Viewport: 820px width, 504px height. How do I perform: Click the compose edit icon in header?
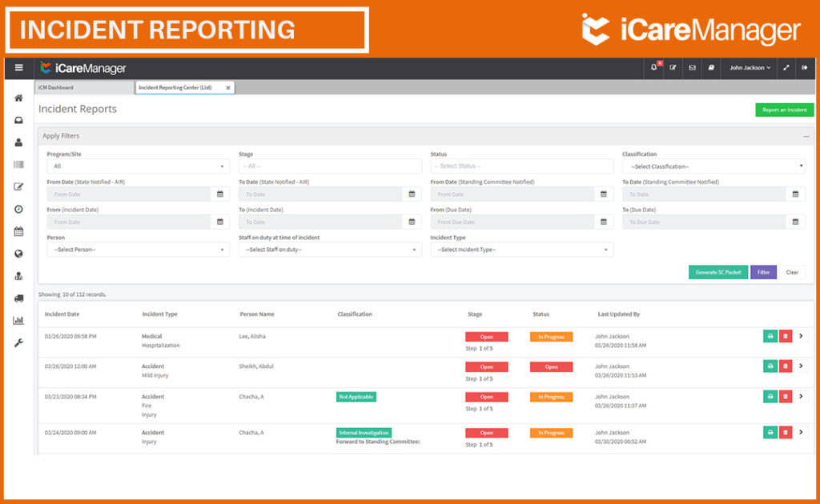[673, 67]
